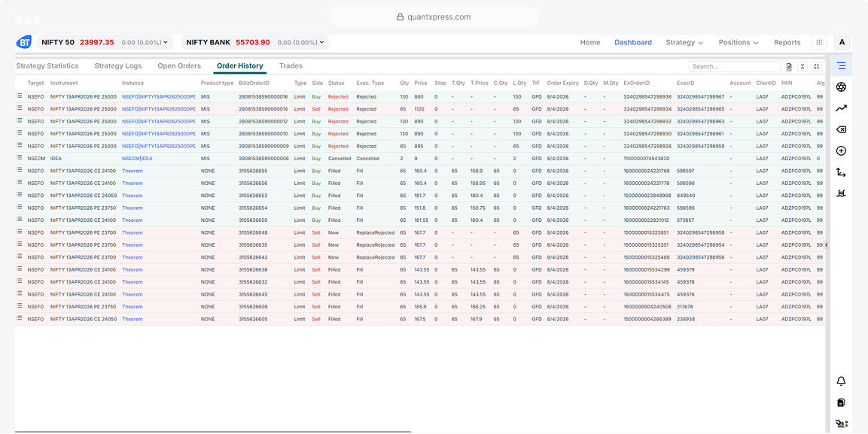Click the bottom status indicator sidebar icon
The image size is (868, 434).
click(x=842, y=424)
